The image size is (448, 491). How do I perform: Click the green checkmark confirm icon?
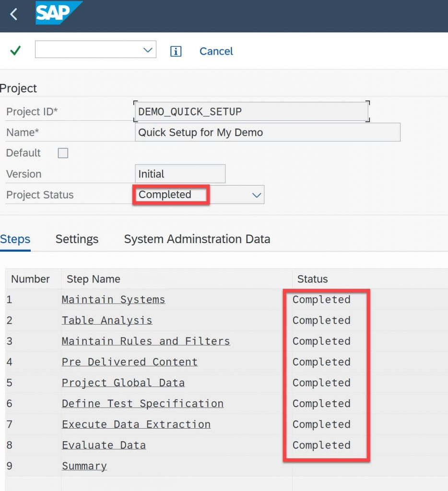point(15,50)
